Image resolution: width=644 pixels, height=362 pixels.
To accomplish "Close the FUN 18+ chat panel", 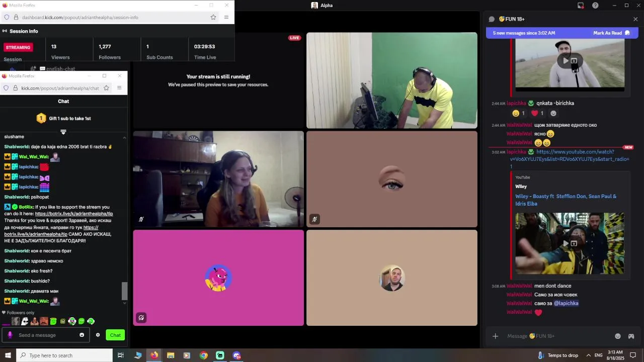I will (x=635, y=19).
